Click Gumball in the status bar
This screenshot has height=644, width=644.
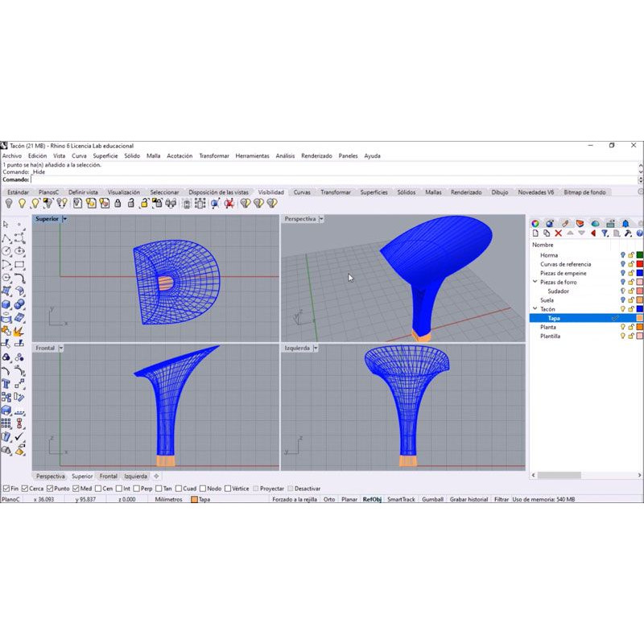pyautogui.click(x=432, y=500)
